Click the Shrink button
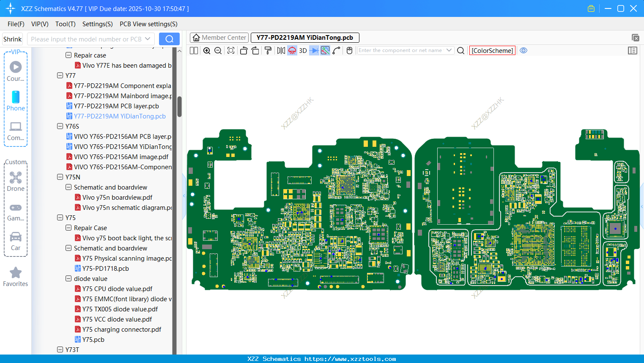Image resolution: width=644 pixels, height=363 pixels. coord(13,39)
